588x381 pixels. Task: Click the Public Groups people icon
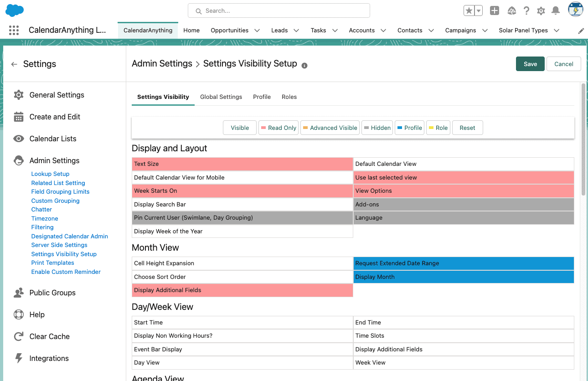coord(19,293)
